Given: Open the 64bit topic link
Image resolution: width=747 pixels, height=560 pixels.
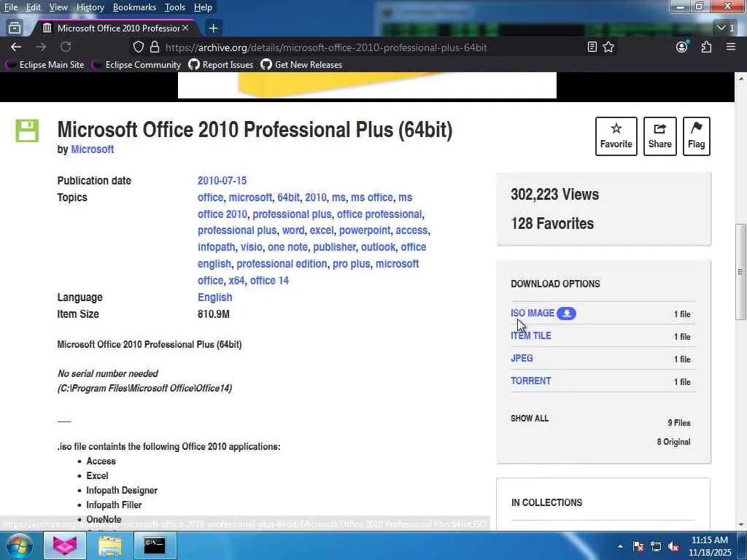Looking at the screenshot, I should point(288,197).
